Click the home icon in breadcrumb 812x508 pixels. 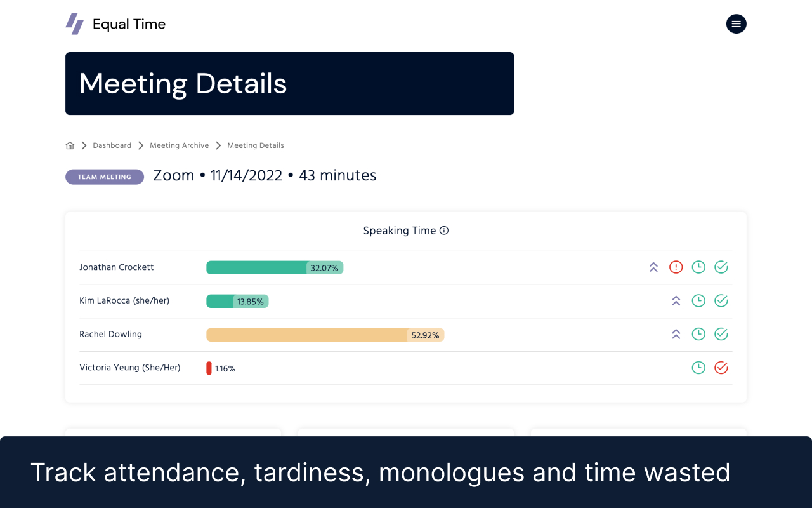pyautogui.click(x=70, y=145)
